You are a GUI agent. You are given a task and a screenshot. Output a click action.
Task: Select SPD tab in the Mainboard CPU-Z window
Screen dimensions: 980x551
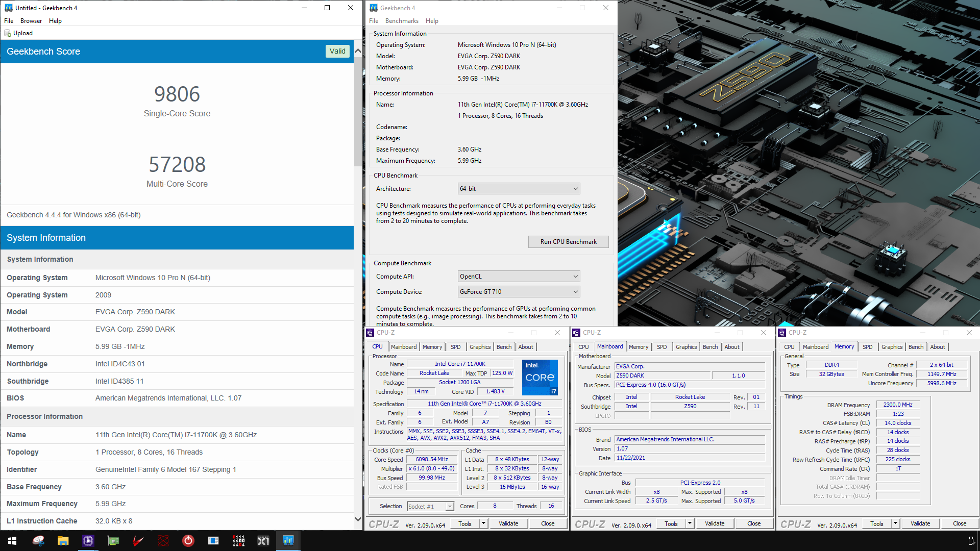click(661, 347)
